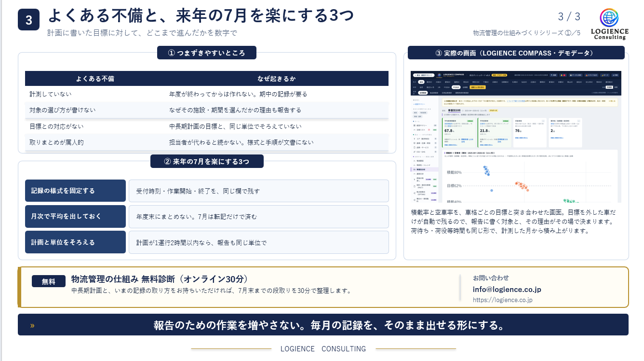Click the numbered "3" slide badge
The height and width of the screenshot is (361, 644).
pyautogui.click(x=28, y=20)
